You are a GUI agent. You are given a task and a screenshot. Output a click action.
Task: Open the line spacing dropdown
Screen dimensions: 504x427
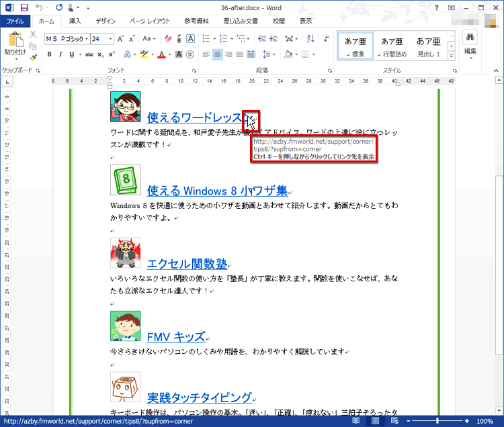click(269, 54)
